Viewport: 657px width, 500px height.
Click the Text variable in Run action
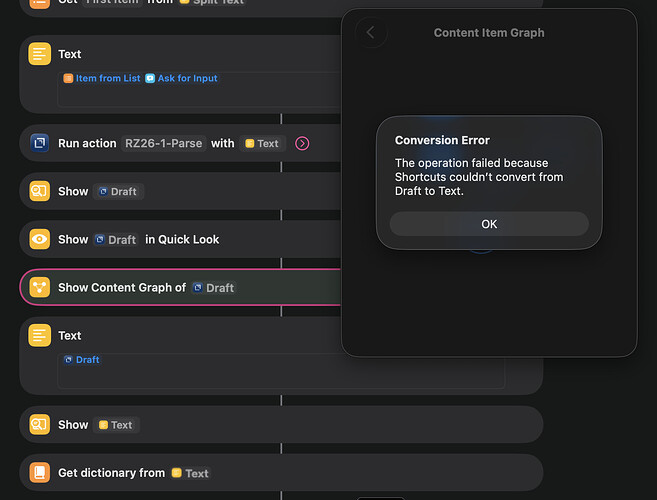262,143
